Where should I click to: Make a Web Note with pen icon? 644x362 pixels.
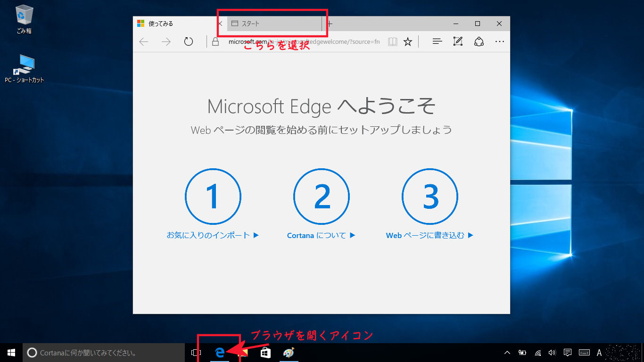pos(458,42)
